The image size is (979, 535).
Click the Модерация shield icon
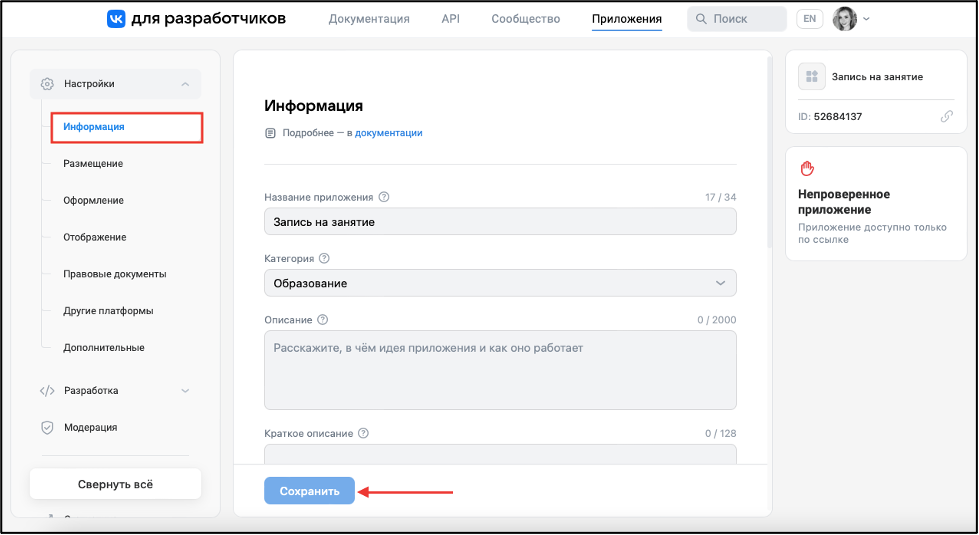click(x=47, y=428)
